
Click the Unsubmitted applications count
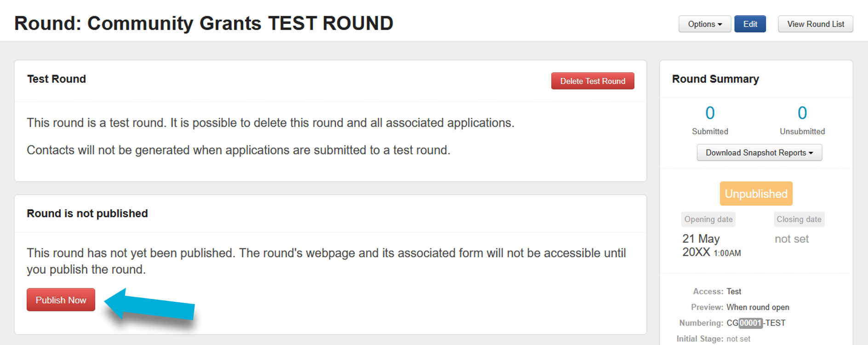tap(802, 113)
